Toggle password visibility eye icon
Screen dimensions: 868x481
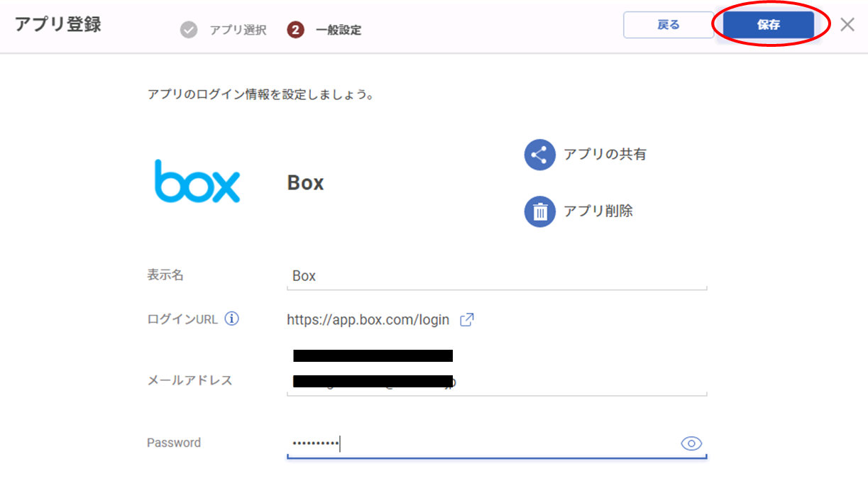691,444
